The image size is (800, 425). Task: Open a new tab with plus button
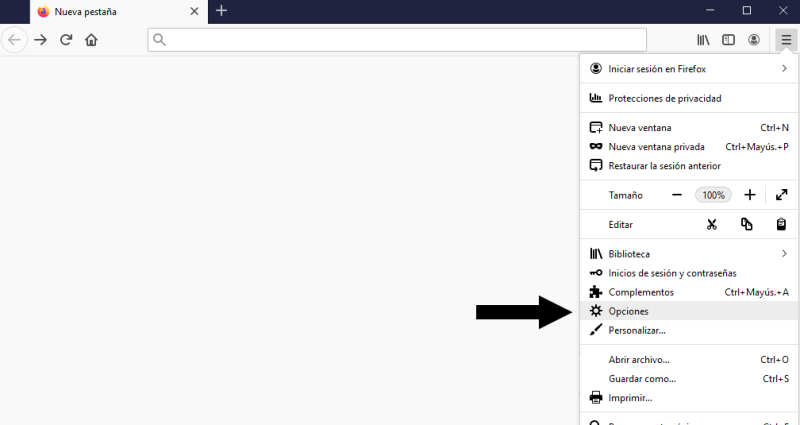(x=221, y=11)
